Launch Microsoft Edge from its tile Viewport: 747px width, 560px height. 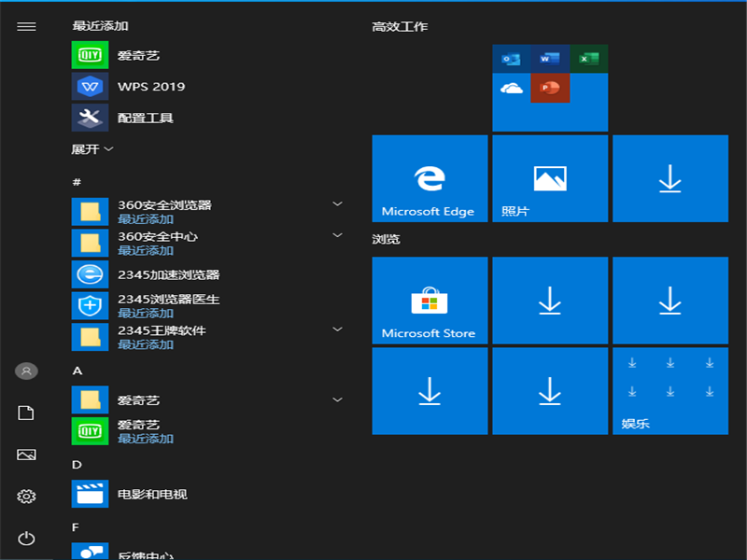click(x=429, y=178)
